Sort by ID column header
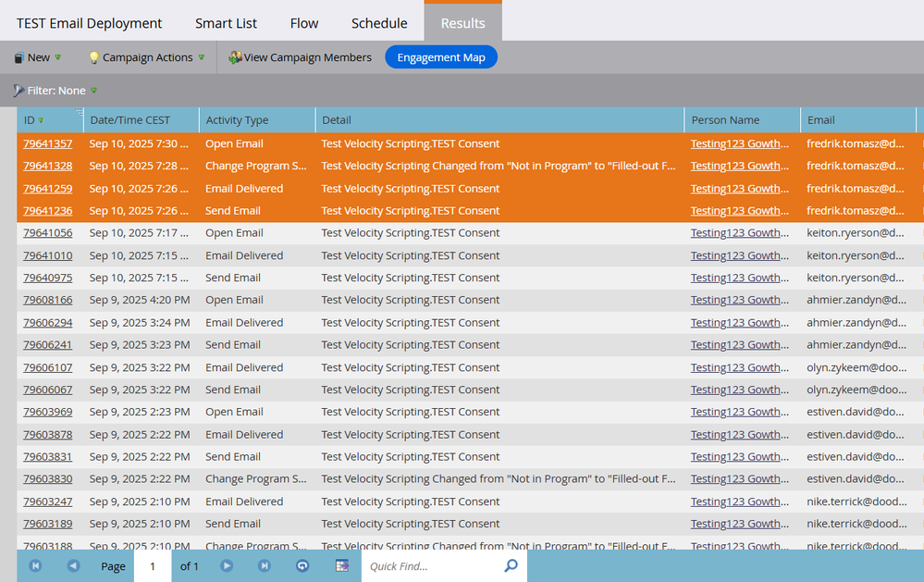This screenshot has height=582, width=924. click(x=50, y=120)
